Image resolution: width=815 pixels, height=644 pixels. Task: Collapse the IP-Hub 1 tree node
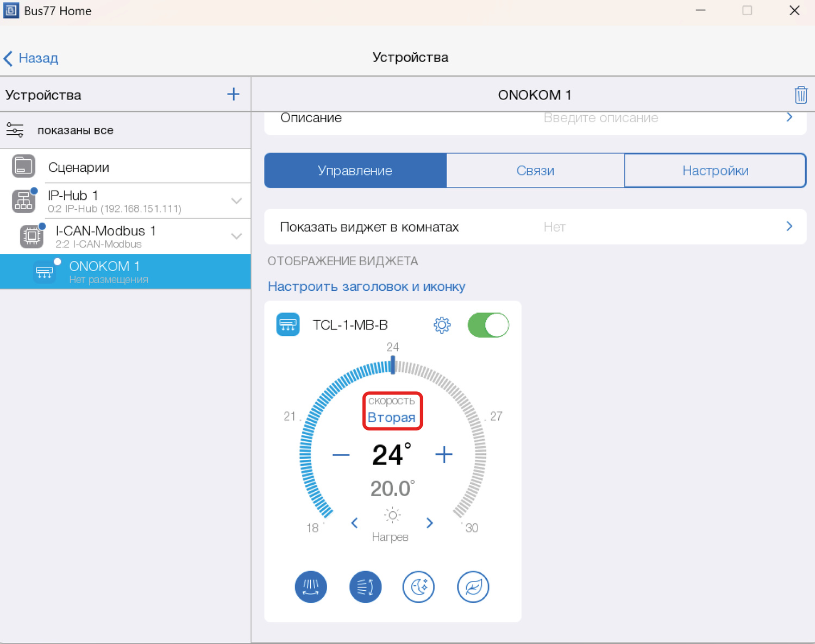236,201
